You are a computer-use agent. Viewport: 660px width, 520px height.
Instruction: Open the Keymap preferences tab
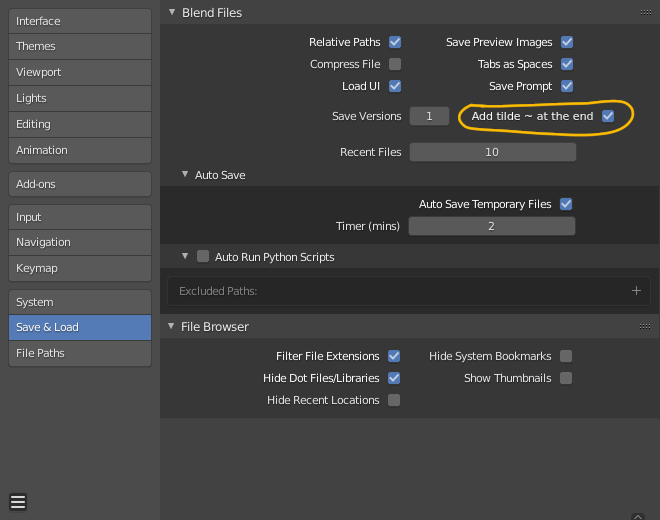(80, 269)
